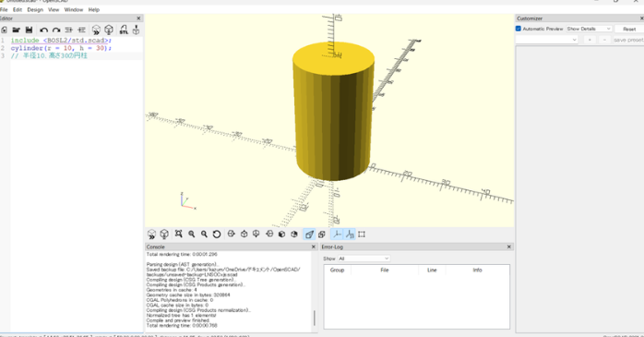
Task: Click the remove preset minus button
Action: (604, 40)
